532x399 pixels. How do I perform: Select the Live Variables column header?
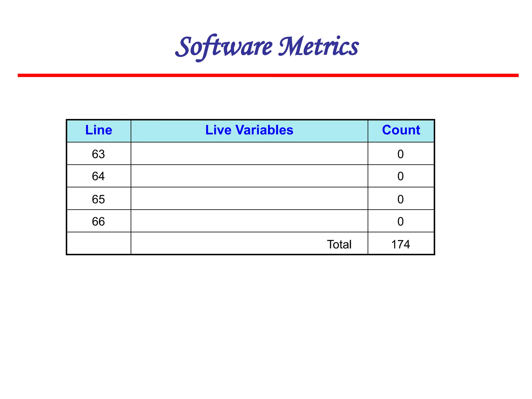(x=249, y=130)
